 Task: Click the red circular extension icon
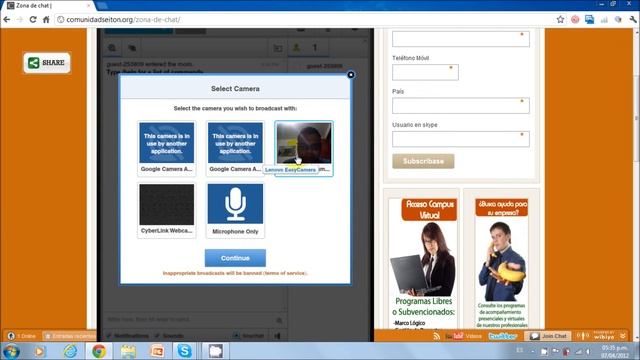click(575, 19)
